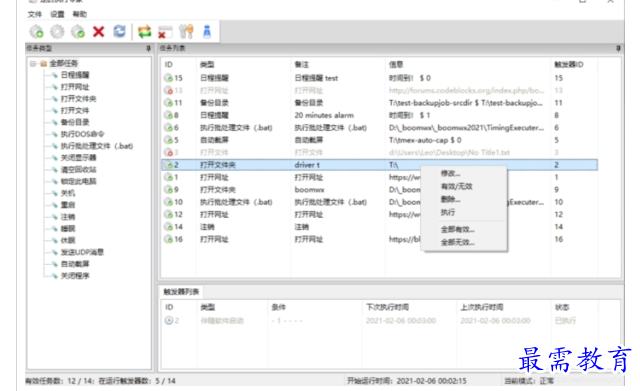The image size is (640, 391).
Task: Click the pin icon on 任务列表 panel
Action: [618, 49]
